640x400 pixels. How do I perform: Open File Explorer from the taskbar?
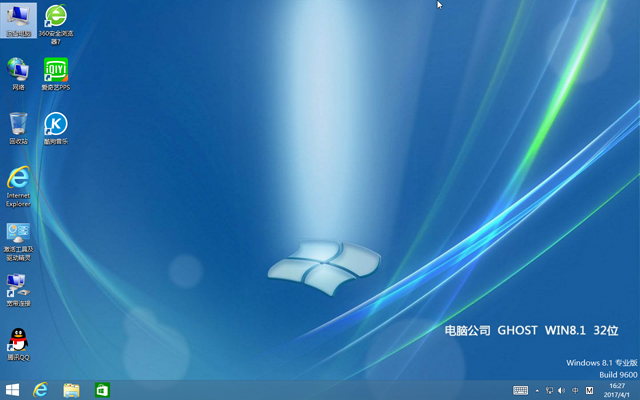click(71, 390)
